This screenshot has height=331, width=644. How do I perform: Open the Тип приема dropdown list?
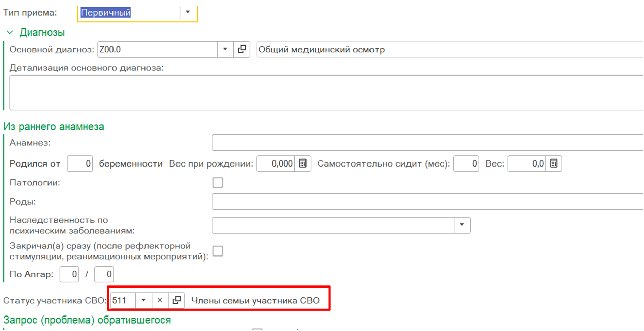point(188,12)
